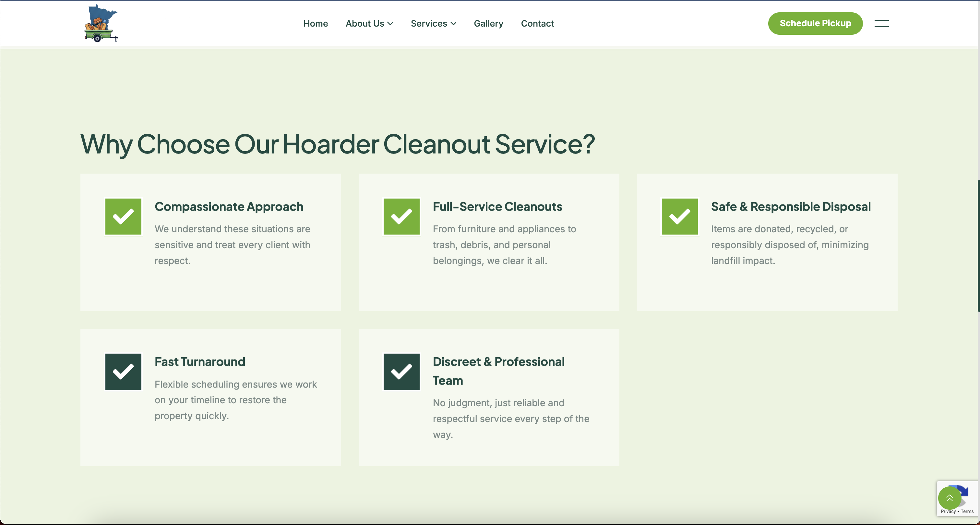Go to the Gallery page
This screenshot has width=980, height=525.
tap(488, 24)
